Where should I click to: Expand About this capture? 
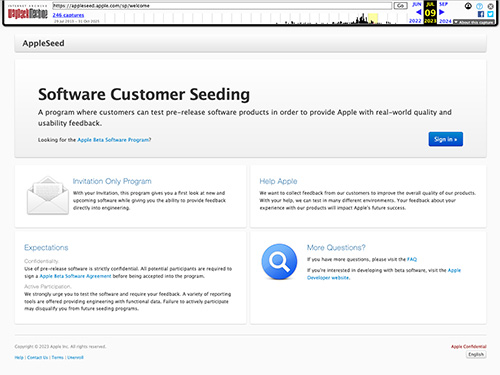(474, 22)
